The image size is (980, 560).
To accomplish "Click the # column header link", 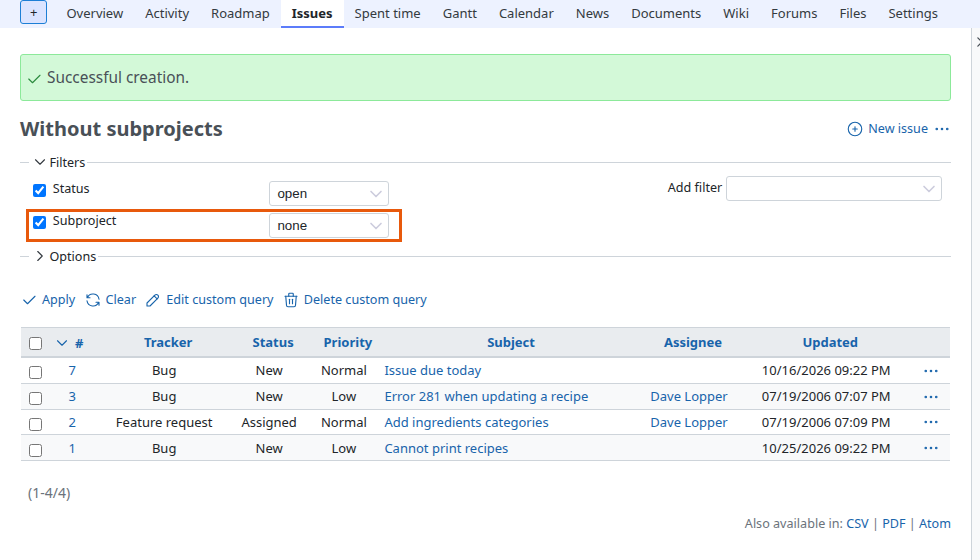I will (x=79, y=343).
